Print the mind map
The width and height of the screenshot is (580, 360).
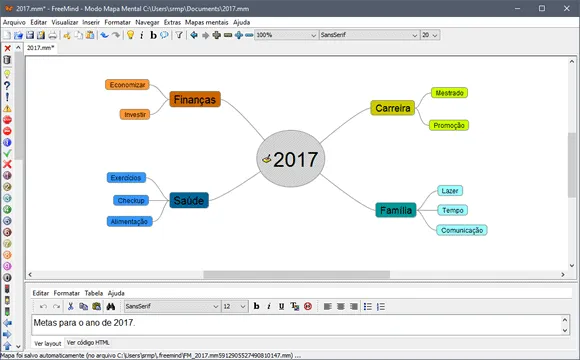53,35
